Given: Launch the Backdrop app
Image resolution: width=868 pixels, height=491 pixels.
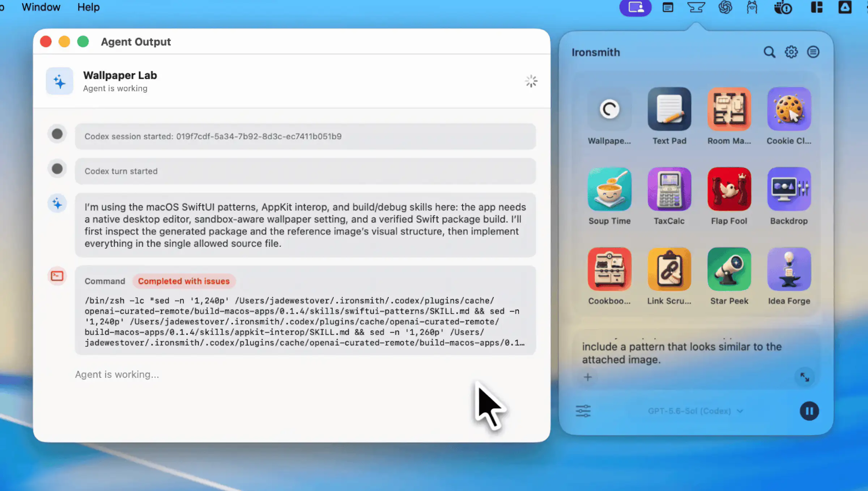Looking at the screenshot, I should click(x=789, y=189).
